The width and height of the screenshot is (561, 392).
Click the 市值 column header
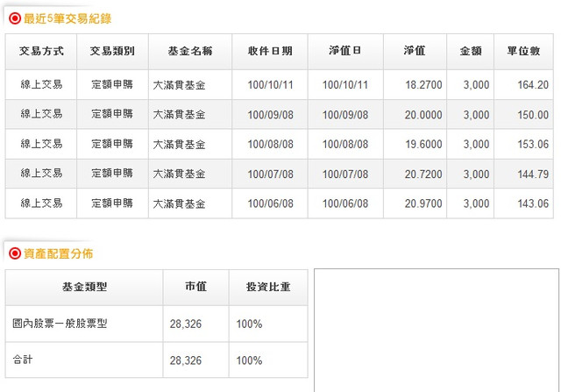point(196,287)
